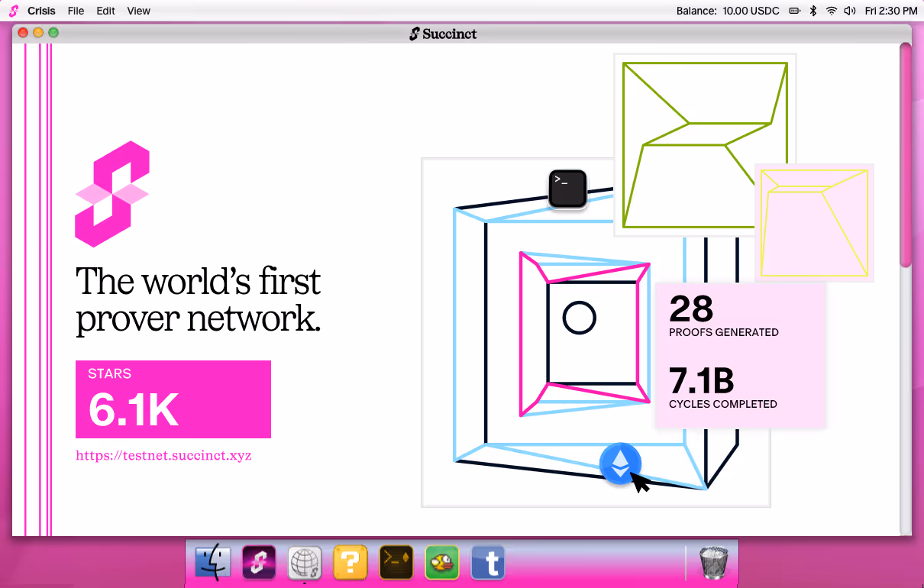Select the green wireframe box thumbnail

click(705, 145)
